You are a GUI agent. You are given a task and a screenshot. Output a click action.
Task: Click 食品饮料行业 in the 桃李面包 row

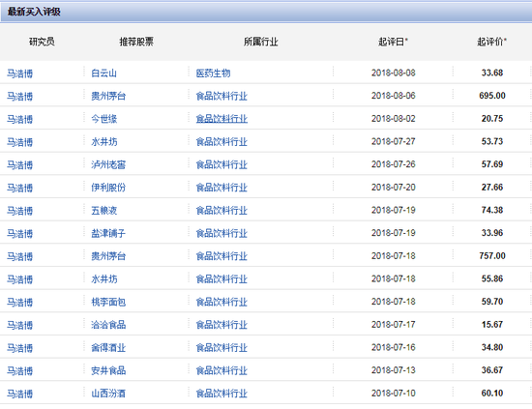[x=222, y=303]
